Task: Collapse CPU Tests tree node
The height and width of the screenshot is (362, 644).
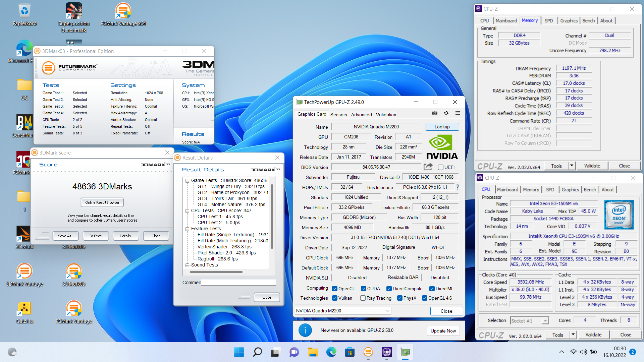Action: [x=187, y=210]
